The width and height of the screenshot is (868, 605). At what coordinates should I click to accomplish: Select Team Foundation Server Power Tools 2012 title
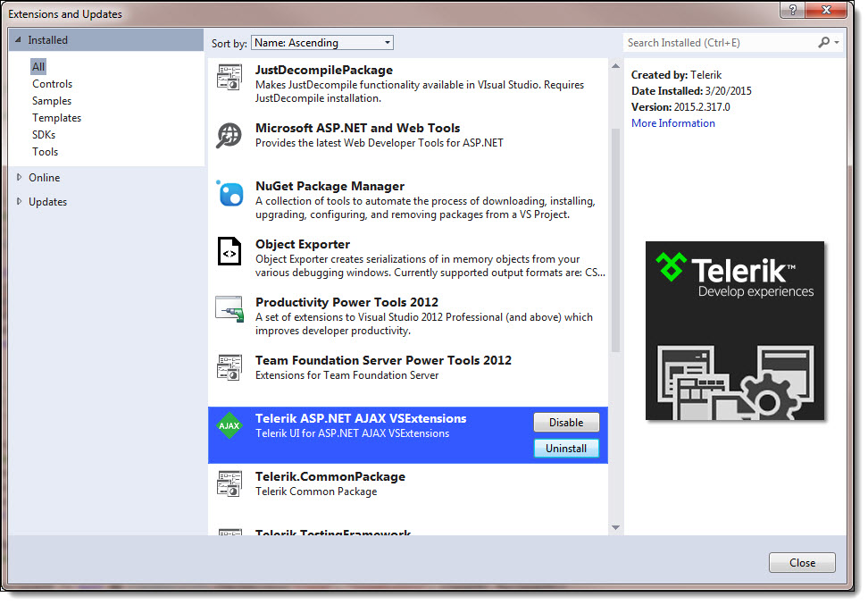[x=383, y=361]
